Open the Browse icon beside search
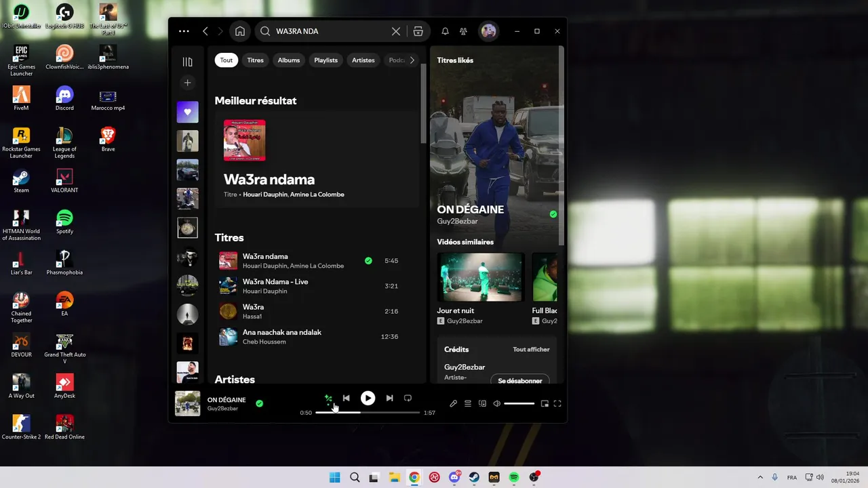This screenshot has height=488, width=868. tap(418, 31)
